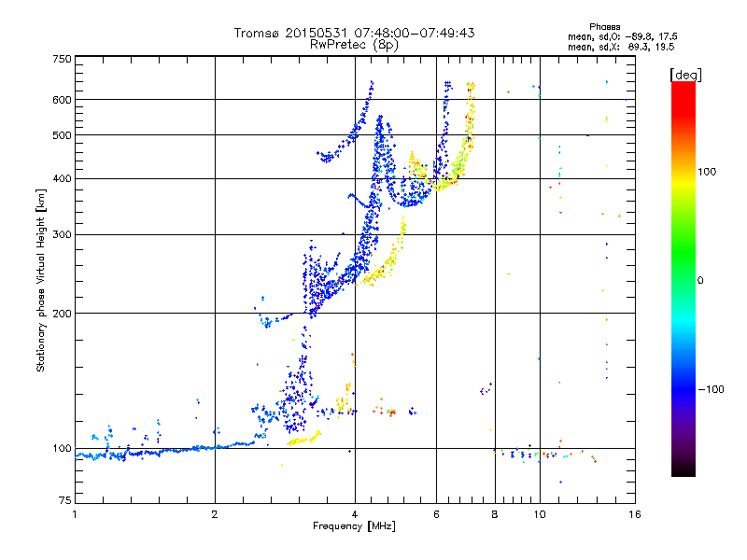Click the y-axis tick label '75'
Image resolution: width=747 pixels, height=560 pixels.
65,500
